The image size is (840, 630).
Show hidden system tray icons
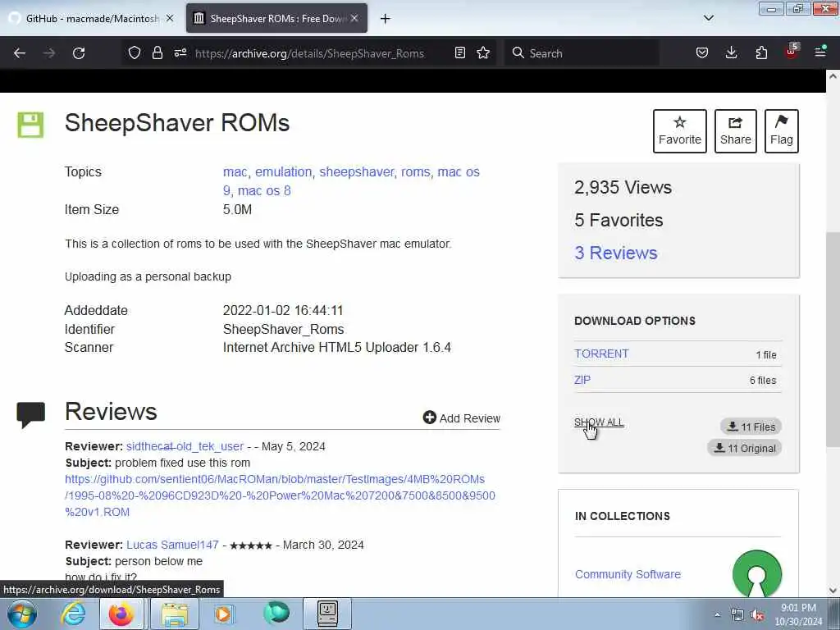[717, 614]
